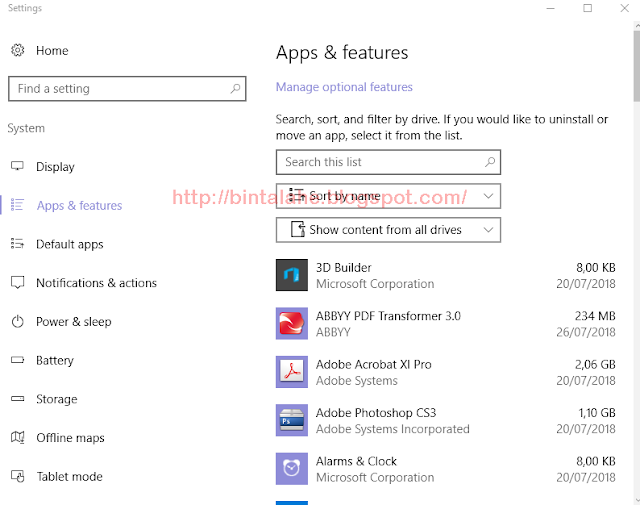640x505 pixels.
Task: Click Adobe Systems Incorporated publisher text
Action: coord(393,429)
